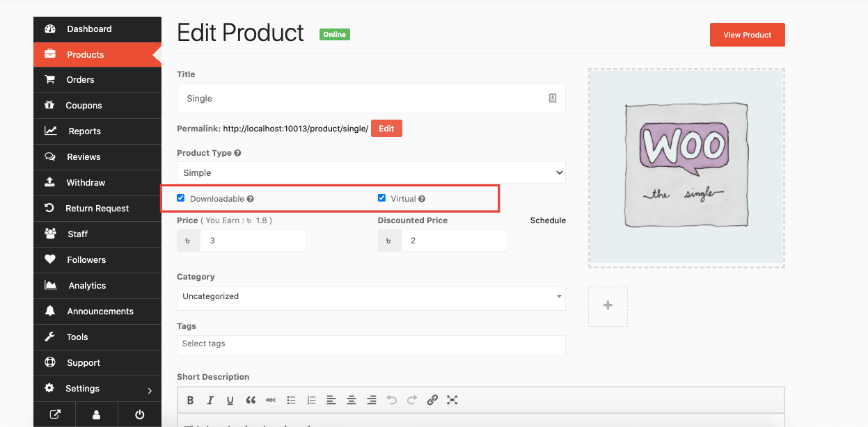This screenshot has width=868, height=427.
Task: Click the log out power icon
Action: [x=140, y=414]
